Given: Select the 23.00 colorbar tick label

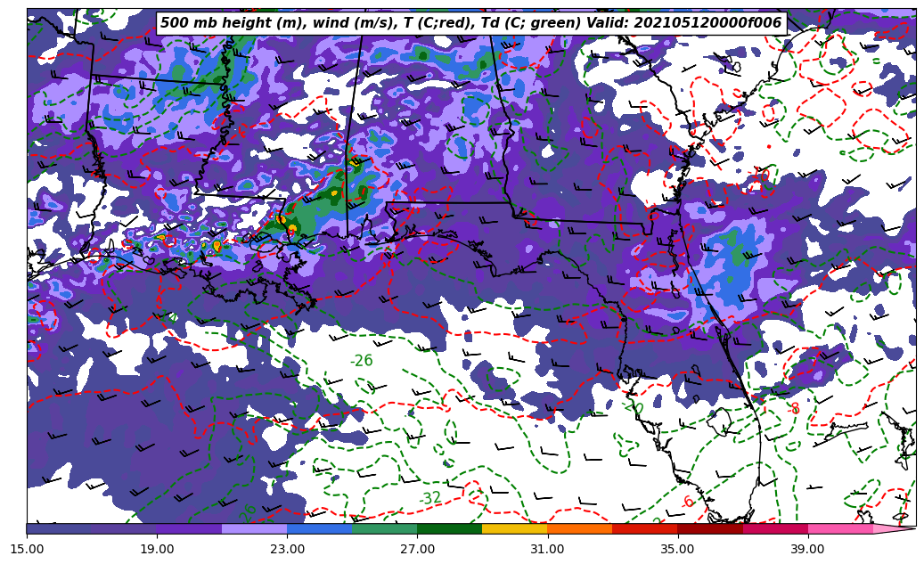Looking at the screenshot, I should (x=287, y=549).
